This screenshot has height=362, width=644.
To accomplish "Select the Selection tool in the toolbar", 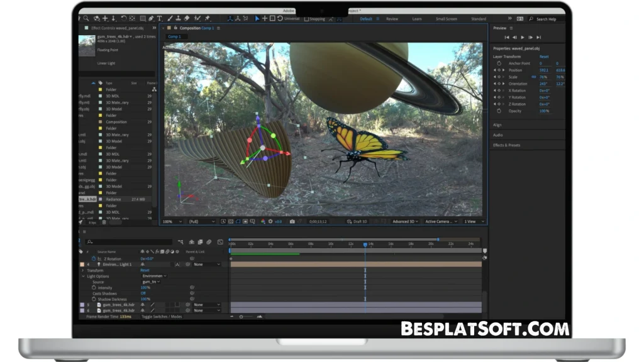I will coord(257,18).
